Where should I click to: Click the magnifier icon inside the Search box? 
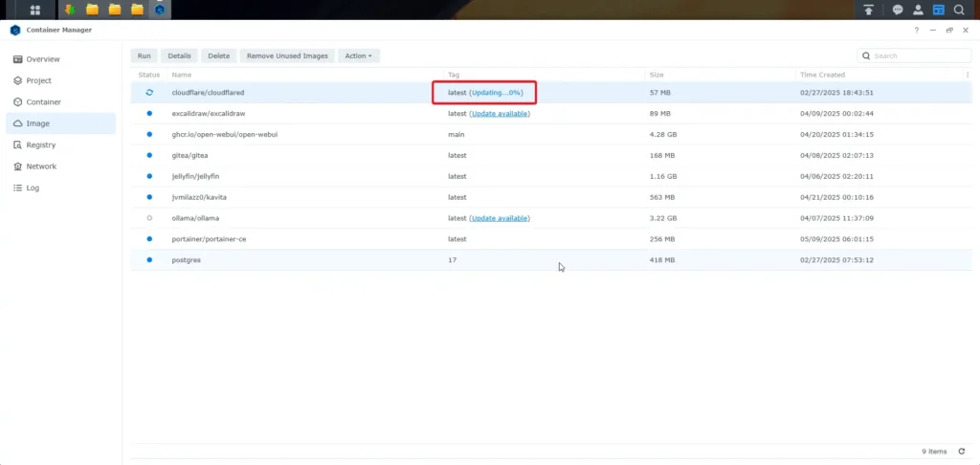[x=866, y=55]
